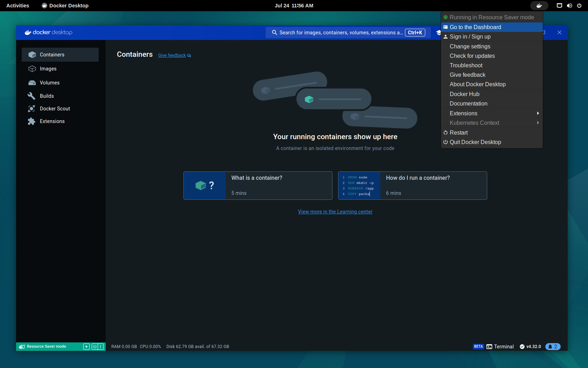The width and height of the screenshot is (588, 368).
Task: Open Containers in the sidebar
Action: pos(60,55)
